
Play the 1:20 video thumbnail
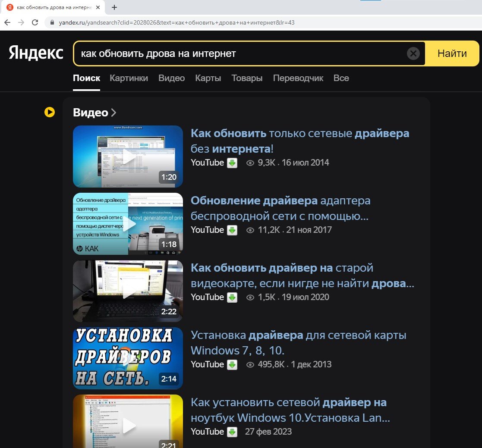(128, 156)
